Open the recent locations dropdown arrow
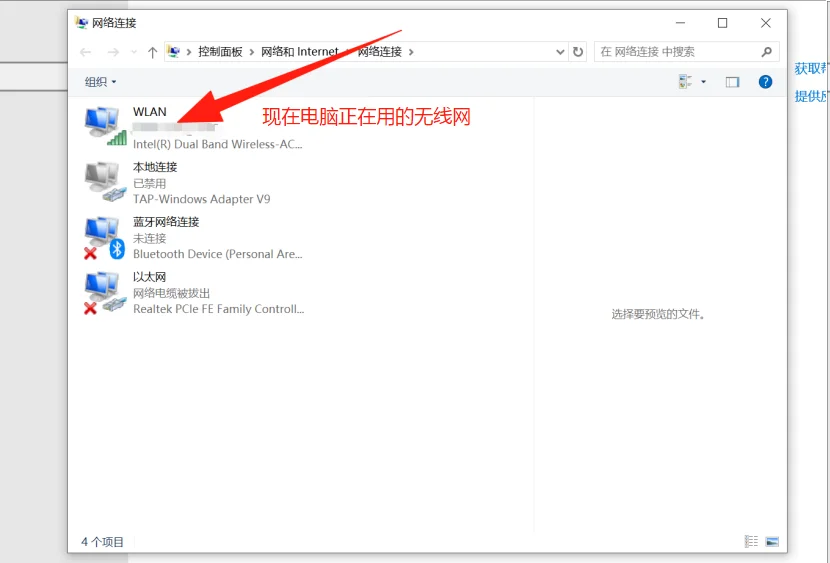Screen dimensions: 830x563 coord(134,52)
